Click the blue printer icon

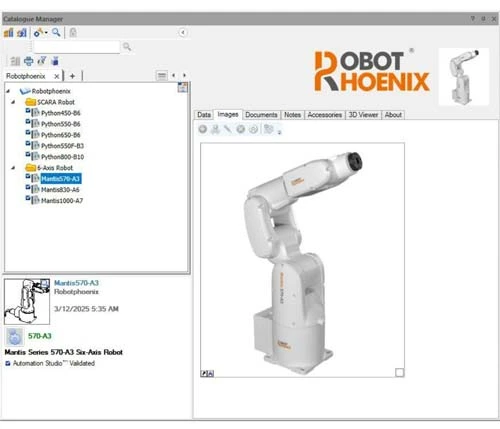point(29,61)
